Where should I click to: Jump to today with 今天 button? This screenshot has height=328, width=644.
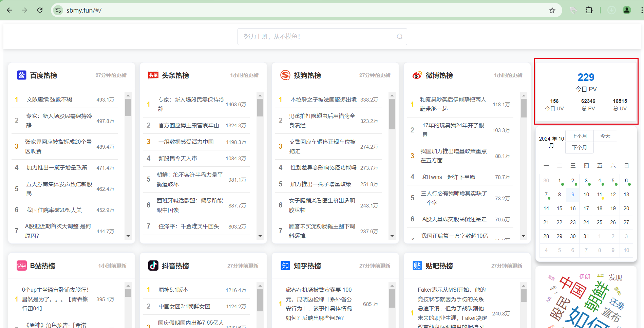tap(605, 136)
